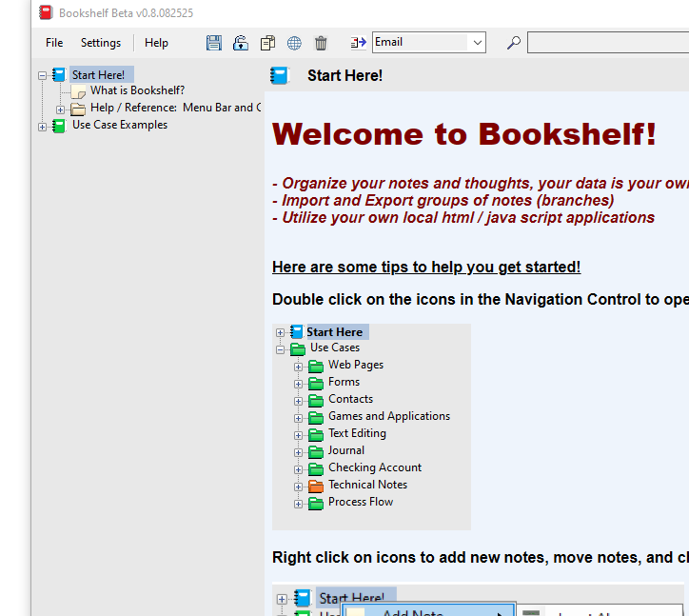Image resolution: width=689 pixels, height=616 pixels.
Task: Click the floppy disk Save icon
Action: (x=214, y=43)
